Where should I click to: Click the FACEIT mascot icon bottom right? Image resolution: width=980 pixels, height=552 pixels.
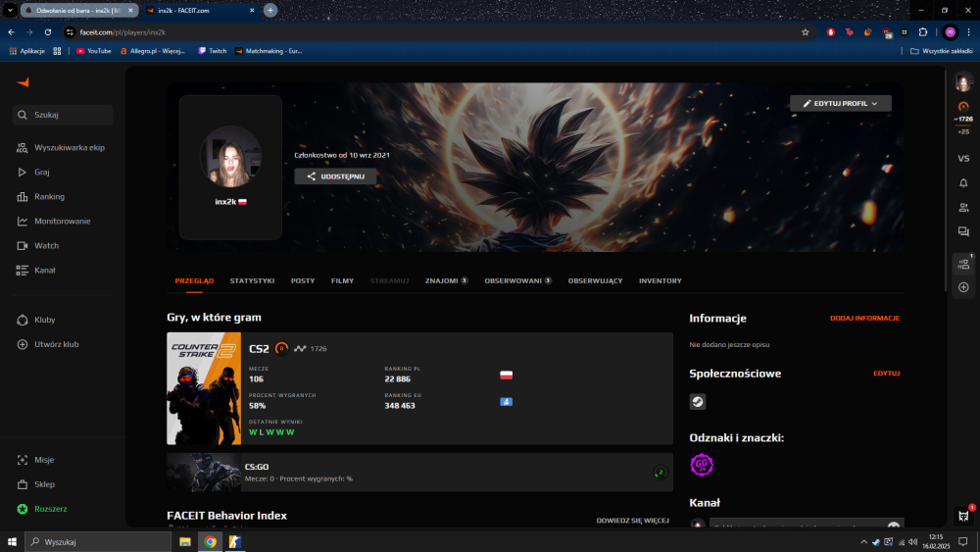tap(963, 516)
